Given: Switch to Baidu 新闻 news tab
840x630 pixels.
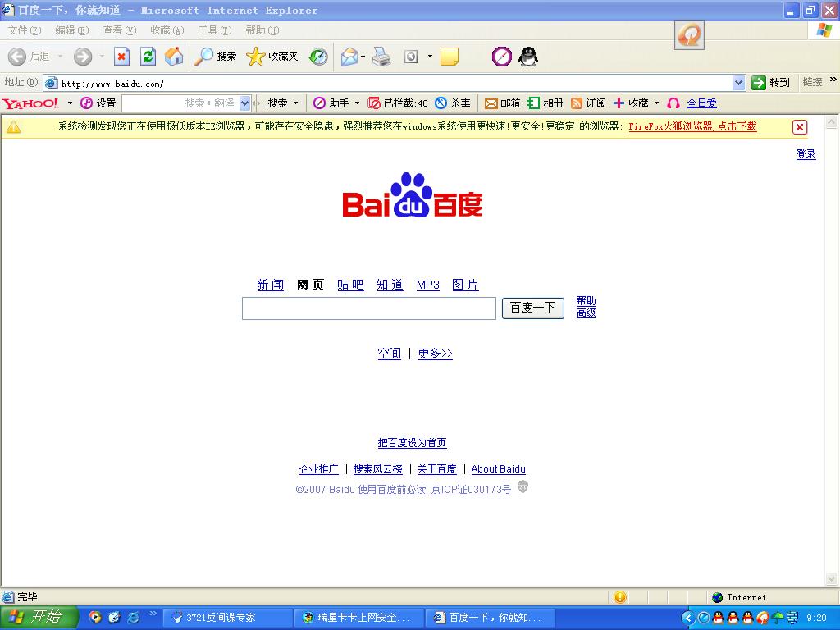Looking at the screenshot, I should coord(271,285).
